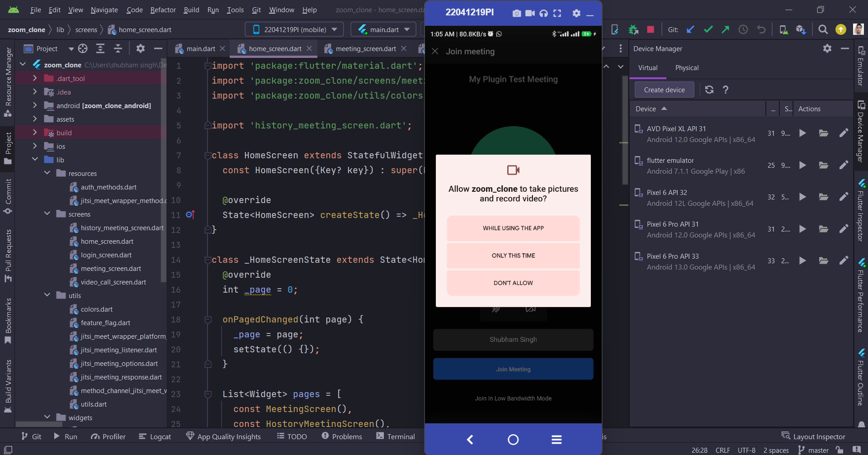868x455 pixels.
Task: Click the Select Opened File target icon
Action: [83, 48]
